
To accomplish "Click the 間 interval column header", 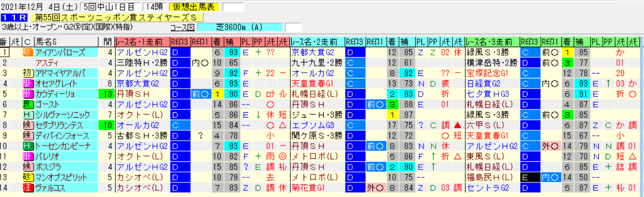I will tap(107, 42).
